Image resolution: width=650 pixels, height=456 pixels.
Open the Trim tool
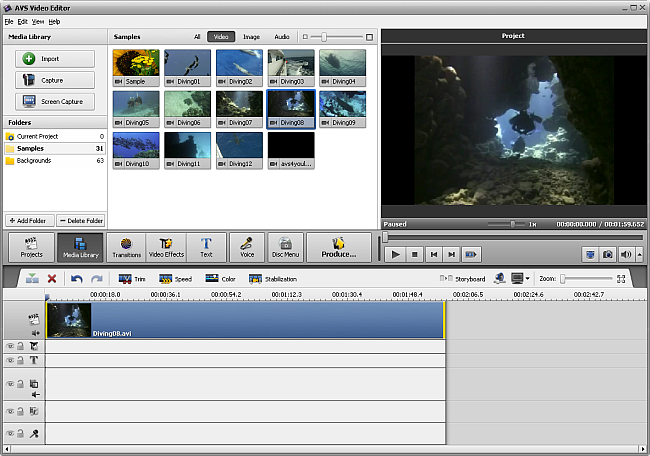click(x=132, y=279)
